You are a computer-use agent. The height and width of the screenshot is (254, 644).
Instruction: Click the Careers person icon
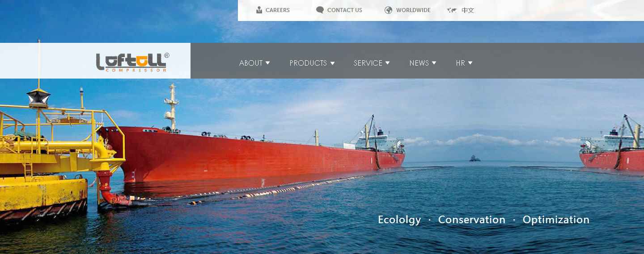(259, 10)
